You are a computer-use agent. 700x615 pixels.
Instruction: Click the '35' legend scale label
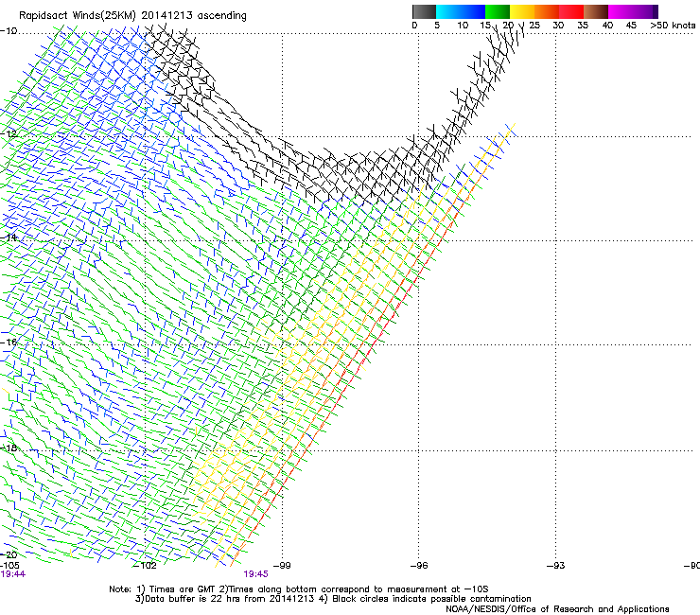pyautogui.click(x=583, y=25)
